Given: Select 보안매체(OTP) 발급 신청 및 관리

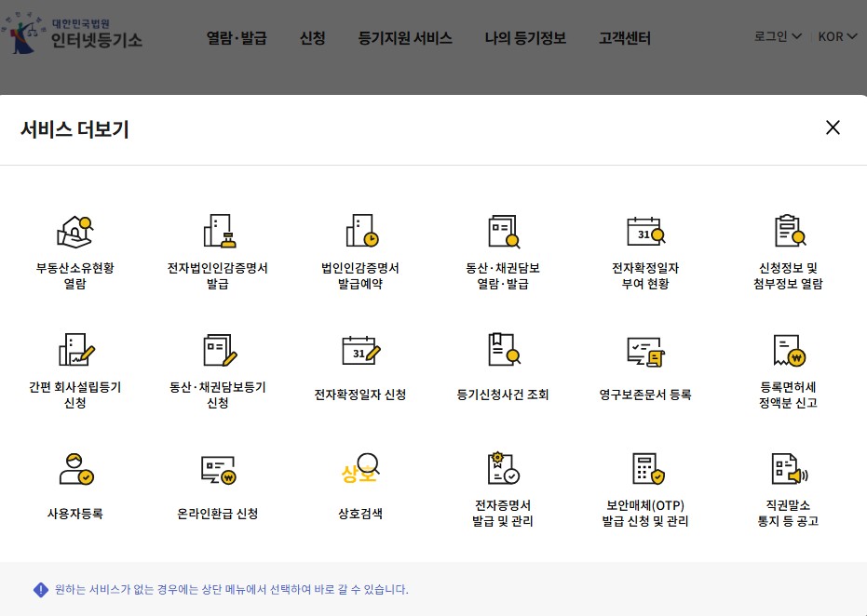Looking at the screenshot, I should pos(645,486).
